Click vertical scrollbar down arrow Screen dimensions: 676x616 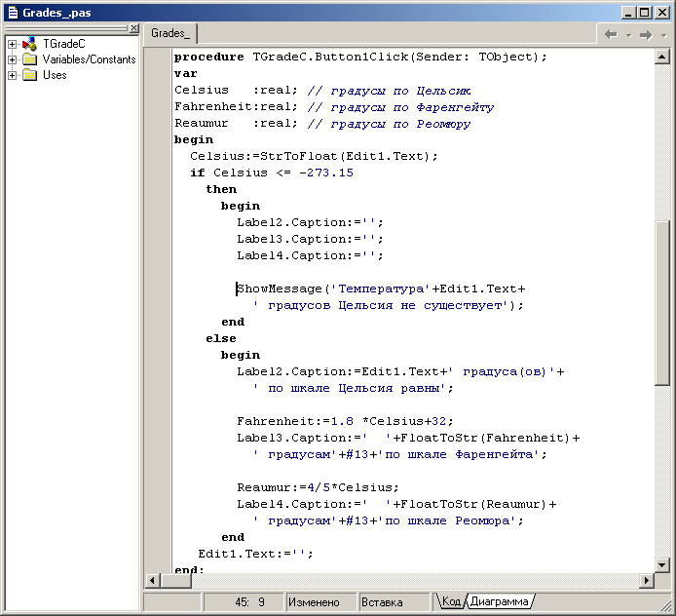tap(661, 564)
